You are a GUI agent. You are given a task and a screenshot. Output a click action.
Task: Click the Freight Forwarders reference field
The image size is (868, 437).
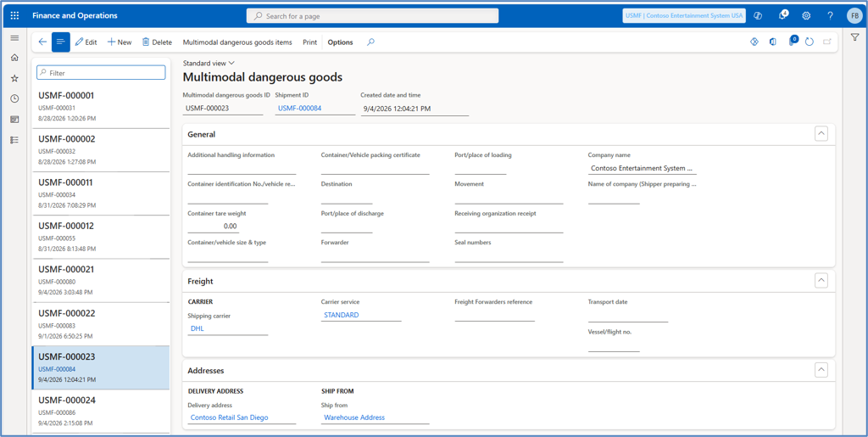click(495, 315)
